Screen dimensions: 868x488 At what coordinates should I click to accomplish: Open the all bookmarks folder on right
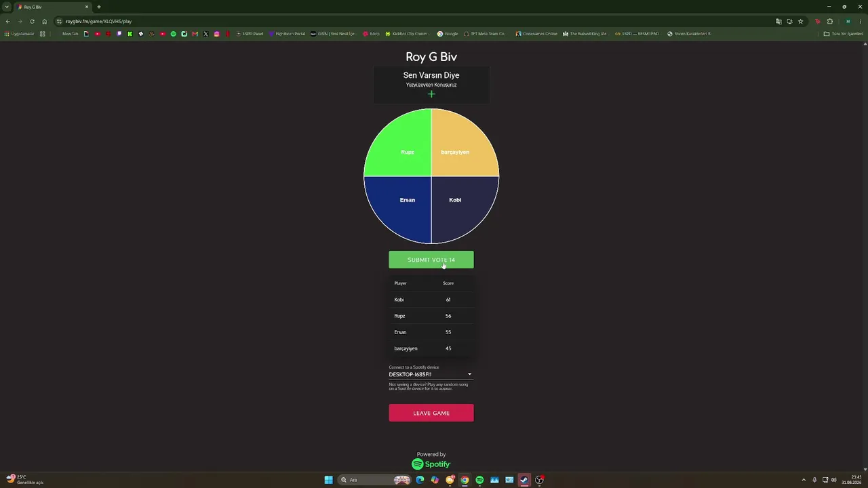click(x=844, y=34)
